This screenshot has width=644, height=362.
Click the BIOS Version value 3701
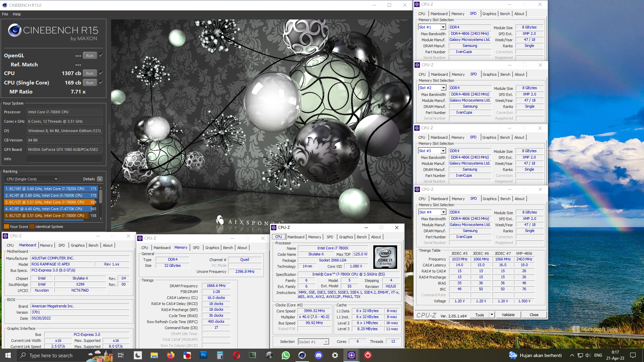pos(80,312)
